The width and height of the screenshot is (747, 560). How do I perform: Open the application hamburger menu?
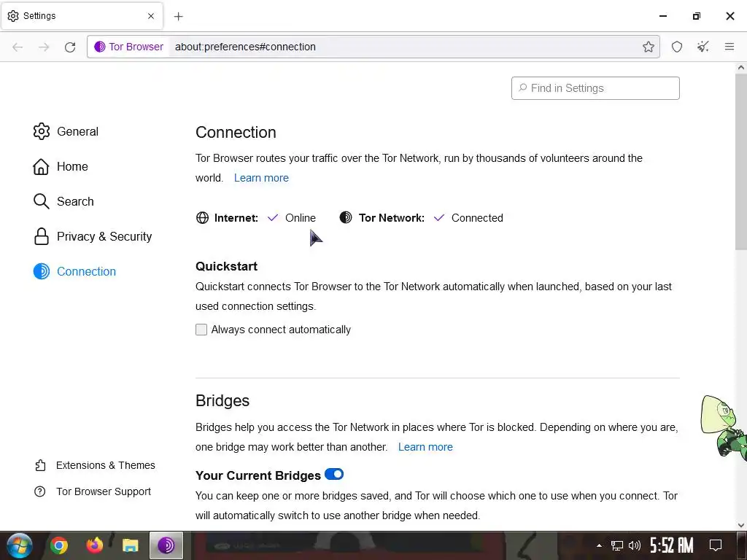tap(729, 47)
